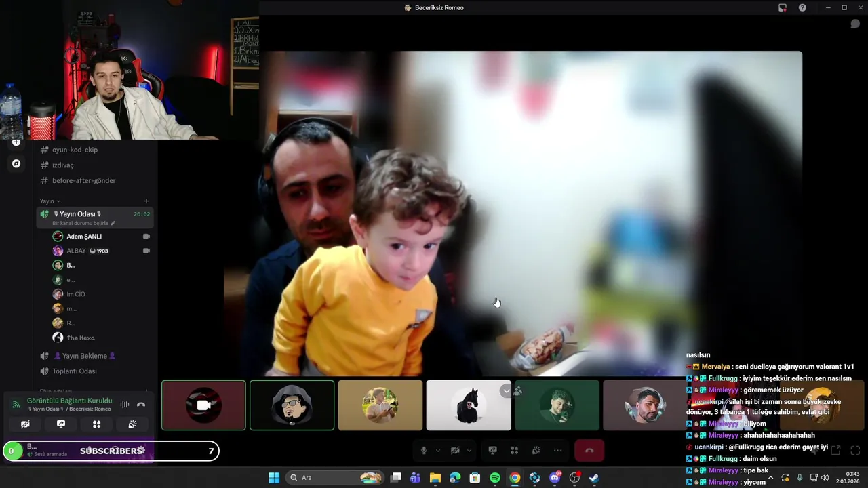Open activities button in voice panel
868x488 pixels.
pos(96,424)
